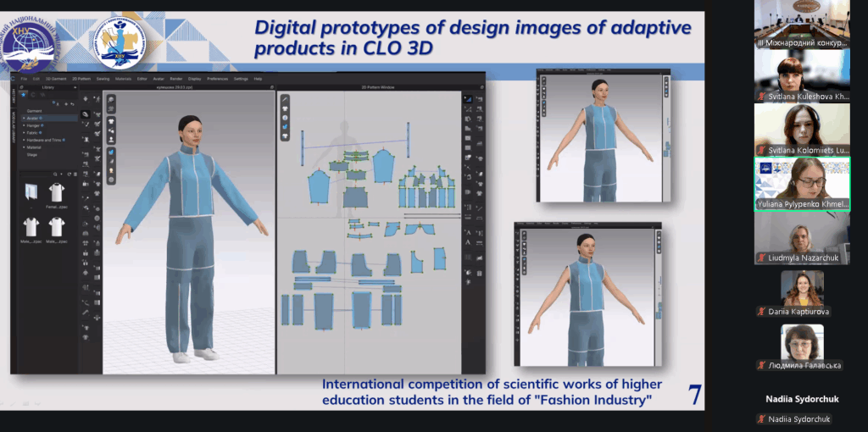This screenshot has width=868, height=432.
Task: Open the blue folder thumbnail in Library
Action: (32, 193)
